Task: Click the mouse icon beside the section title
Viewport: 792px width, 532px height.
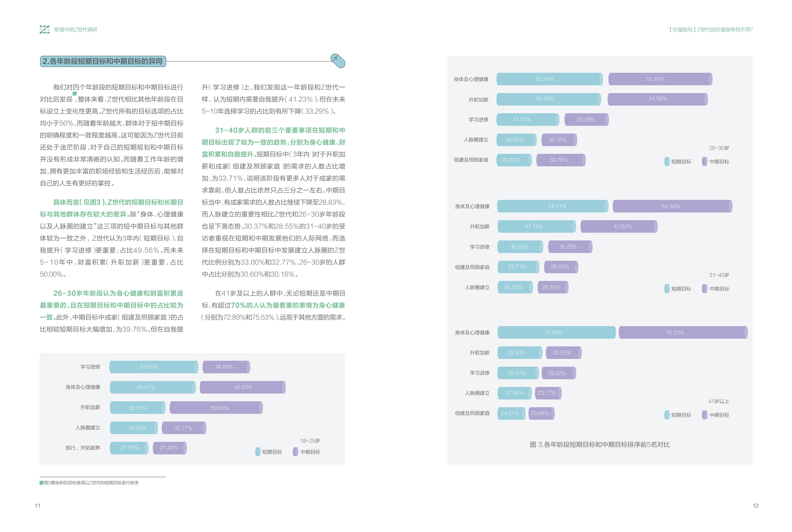Action: (x=338, y=61)
